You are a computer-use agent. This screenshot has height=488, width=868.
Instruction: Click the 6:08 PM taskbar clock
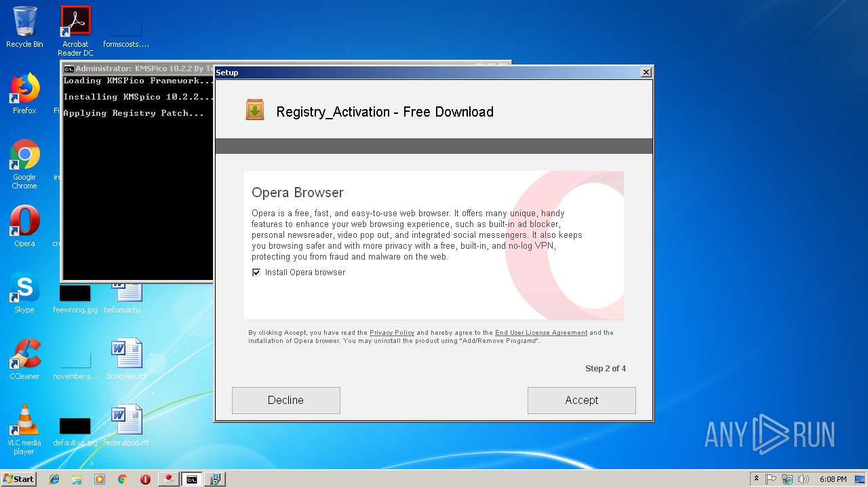(x=833, y=479)
